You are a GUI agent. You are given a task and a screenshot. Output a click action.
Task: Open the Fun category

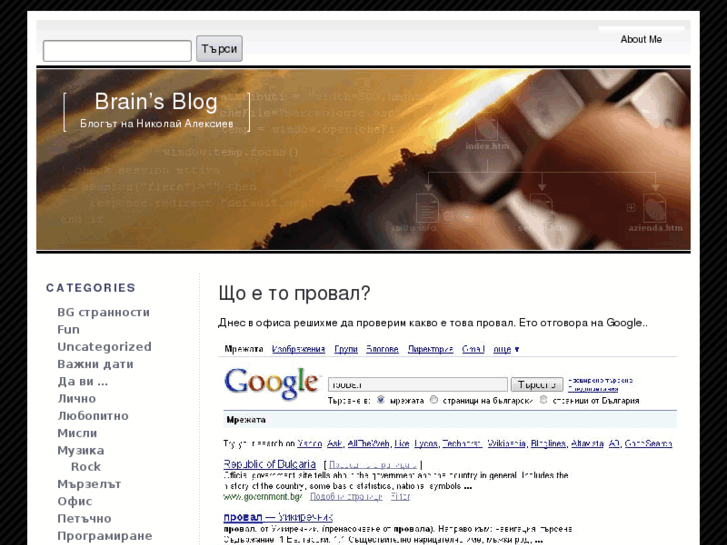(x=68, y=330)
